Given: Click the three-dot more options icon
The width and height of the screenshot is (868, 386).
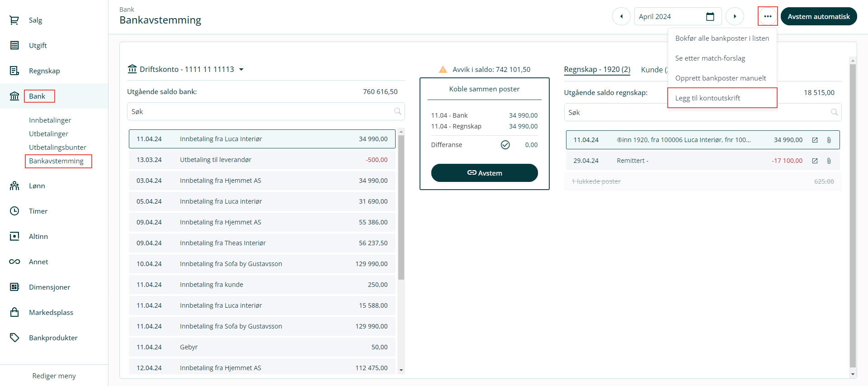Looking at the screenshot, I should tap(767, 17).
